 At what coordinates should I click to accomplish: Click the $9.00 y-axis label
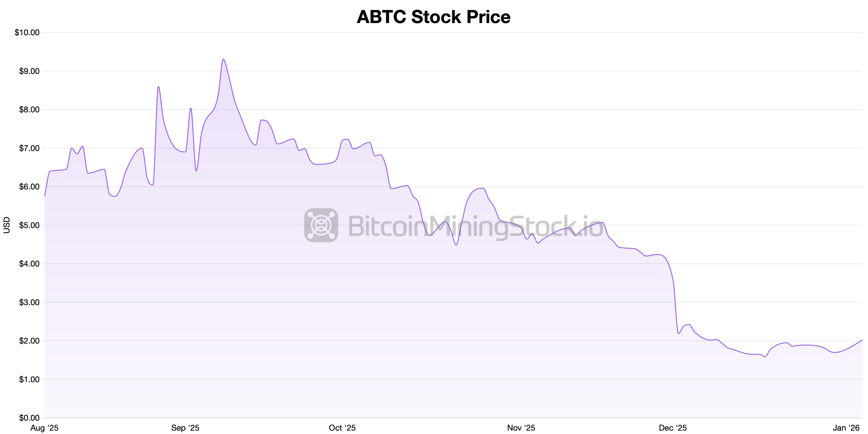click(29, 71)
